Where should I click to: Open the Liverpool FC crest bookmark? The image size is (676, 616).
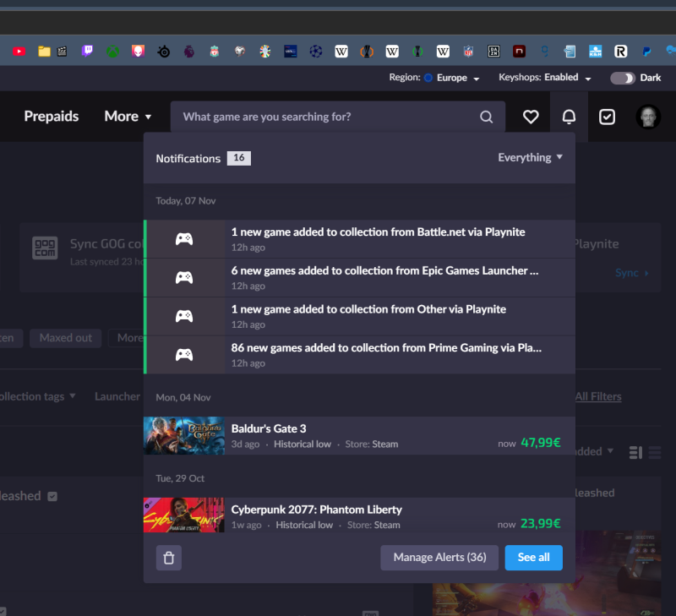click(x=215, y=52)
